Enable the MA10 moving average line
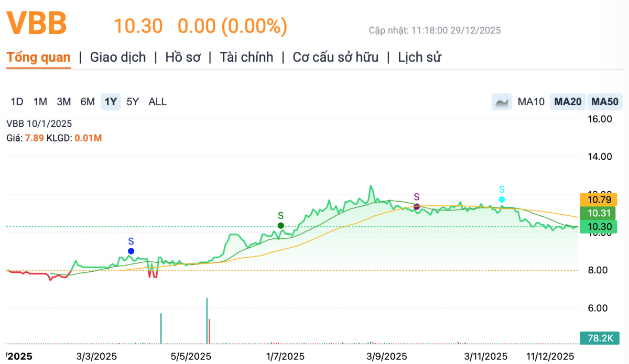 pyautogui.click(x=531, y=102)
